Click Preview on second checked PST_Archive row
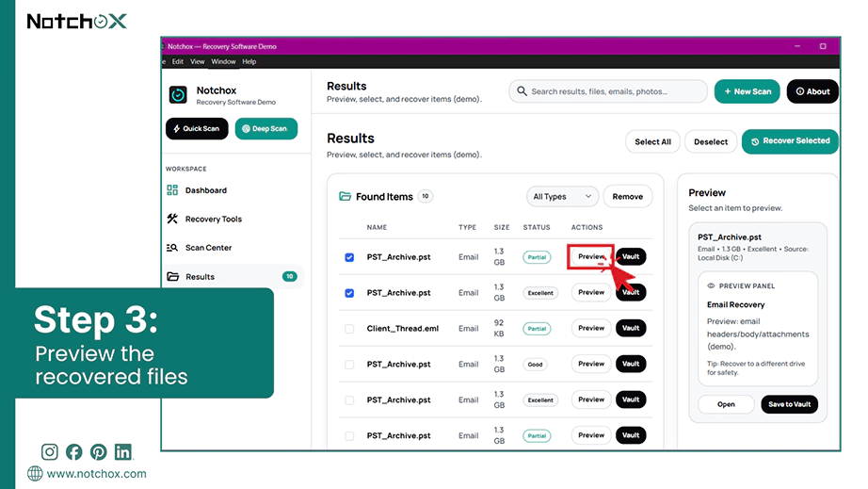The image size is (868, 489). point(591,292)
